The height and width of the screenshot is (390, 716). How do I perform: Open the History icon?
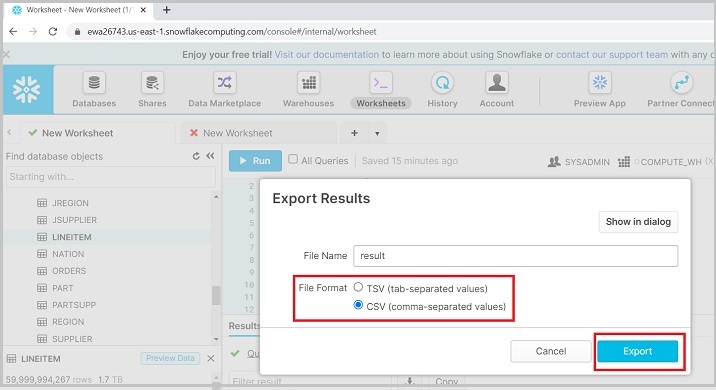pyautogui.click(x=442, y=83)
